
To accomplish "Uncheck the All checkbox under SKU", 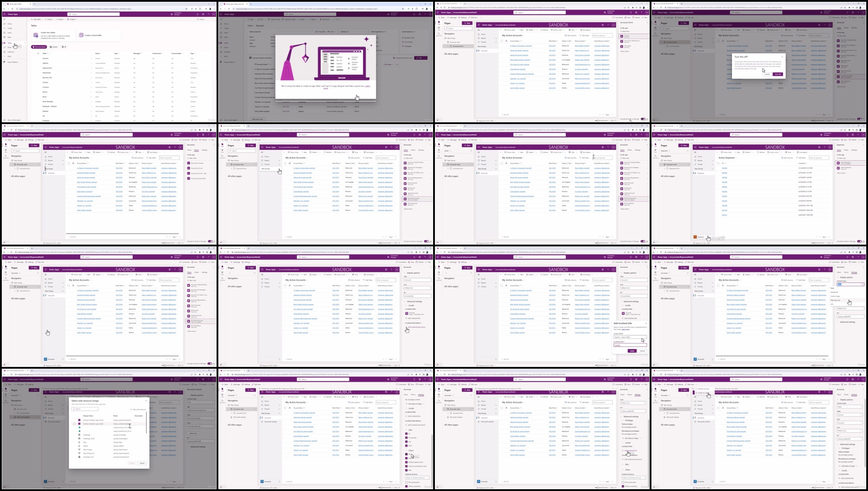I will click(406, 434).
